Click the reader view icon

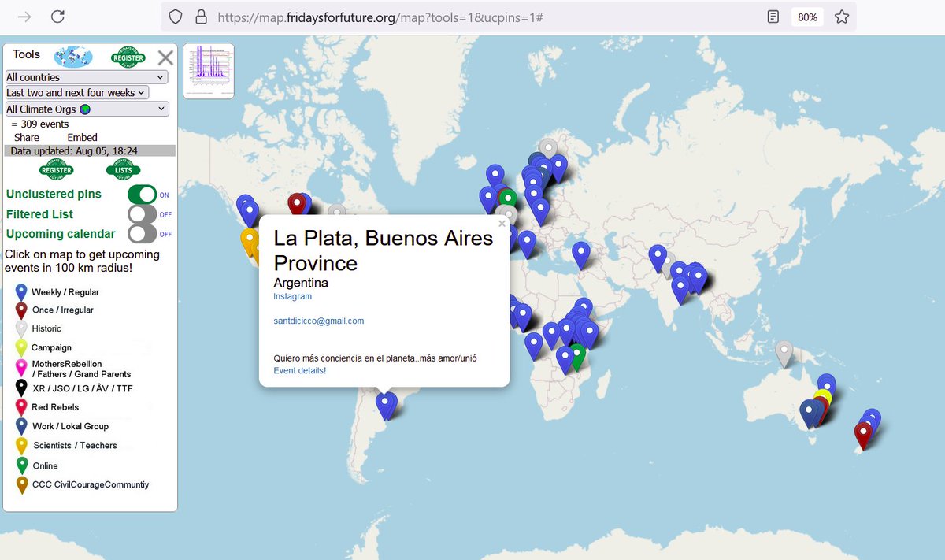(x=773, y=17)
